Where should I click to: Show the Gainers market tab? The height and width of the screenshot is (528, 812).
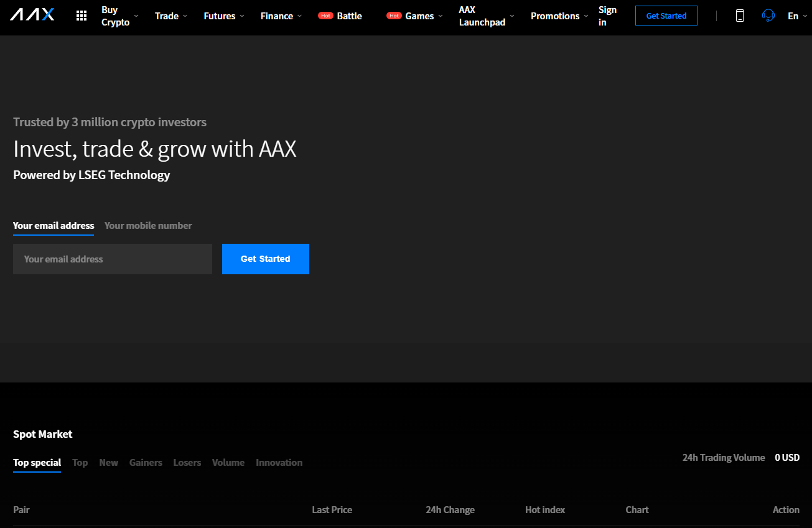click(146, 463)
